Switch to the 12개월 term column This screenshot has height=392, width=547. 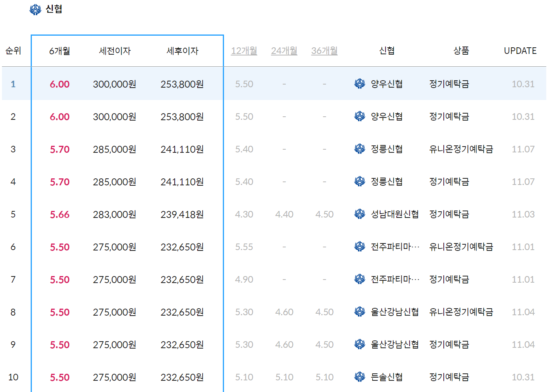click(x=244, y=51)
